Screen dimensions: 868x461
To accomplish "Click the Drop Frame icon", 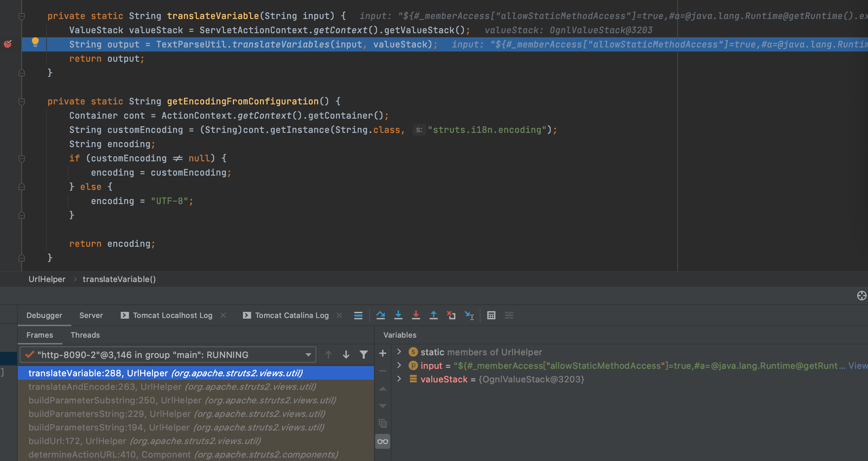I will click(451, 315).
